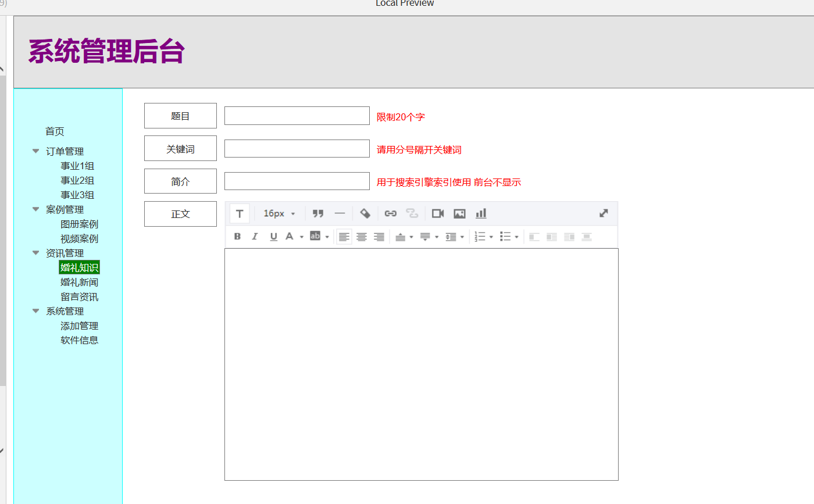Image resolution: width=814 pixels, height=504 pixels.
Task: Toggle bold formatting
Action: (237, 237)
